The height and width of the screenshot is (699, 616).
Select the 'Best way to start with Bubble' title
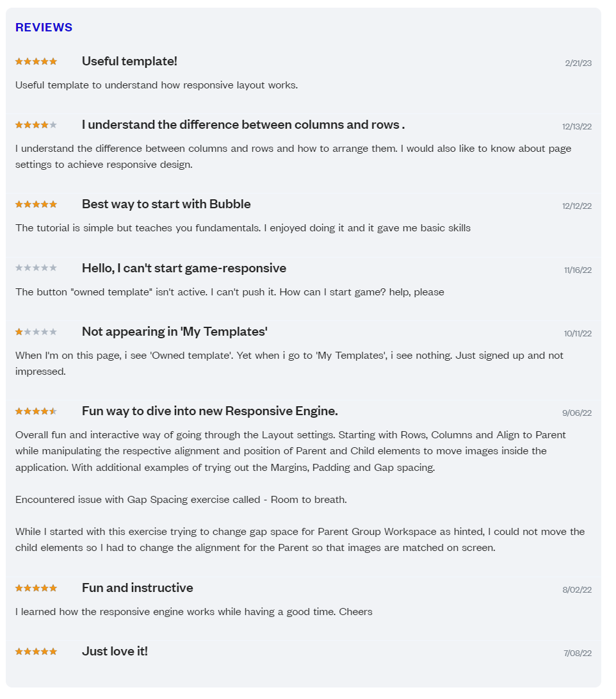(166, 204)
